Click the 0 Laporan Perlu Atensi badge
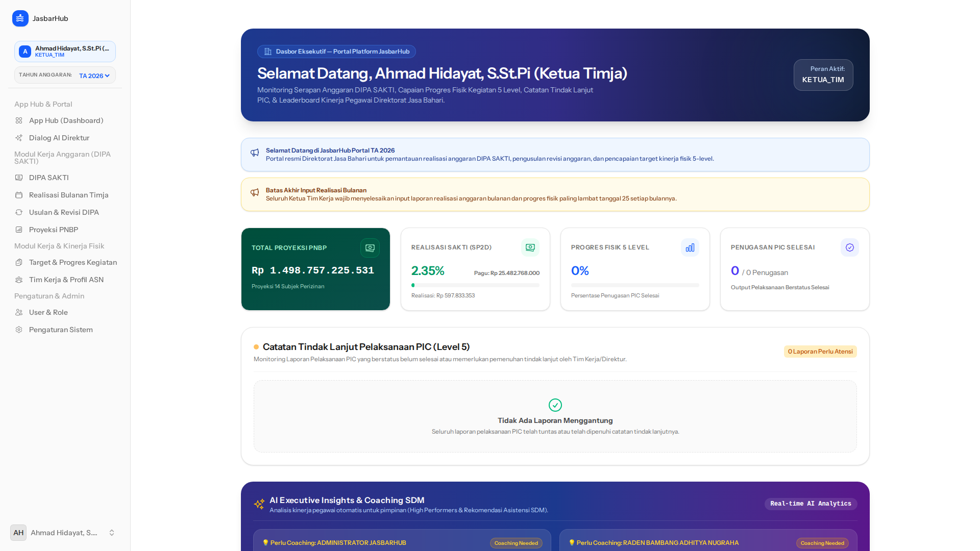980x551 pixels. pos(820,352)
